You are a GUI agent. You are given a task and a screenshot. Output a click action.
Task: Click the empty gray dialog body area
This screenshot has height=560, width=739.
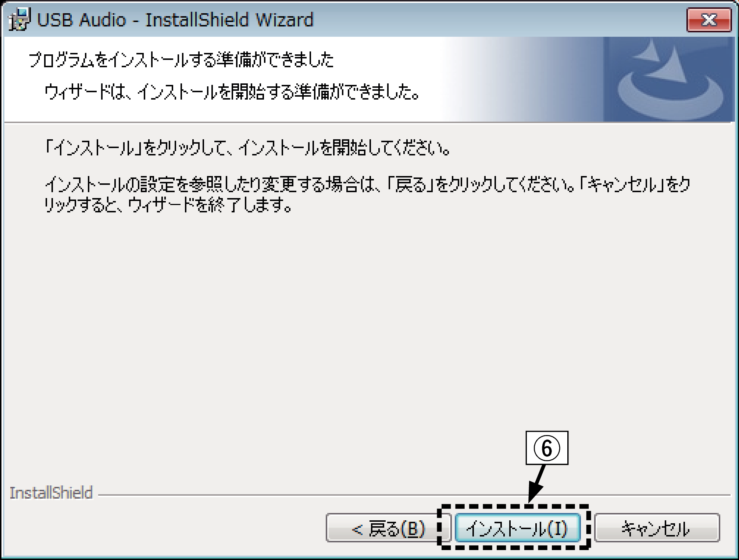(x=368, y=331)
